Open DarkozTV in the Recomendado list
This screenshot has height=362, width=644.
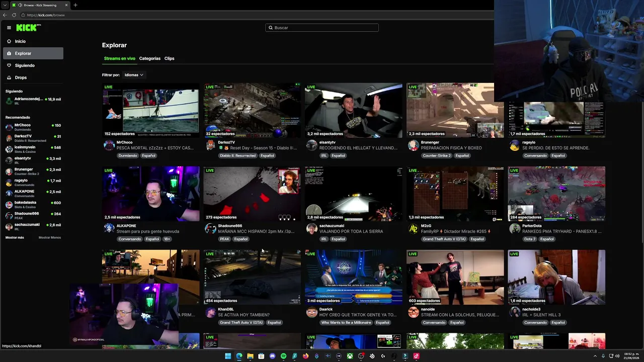tap(33, 138)
